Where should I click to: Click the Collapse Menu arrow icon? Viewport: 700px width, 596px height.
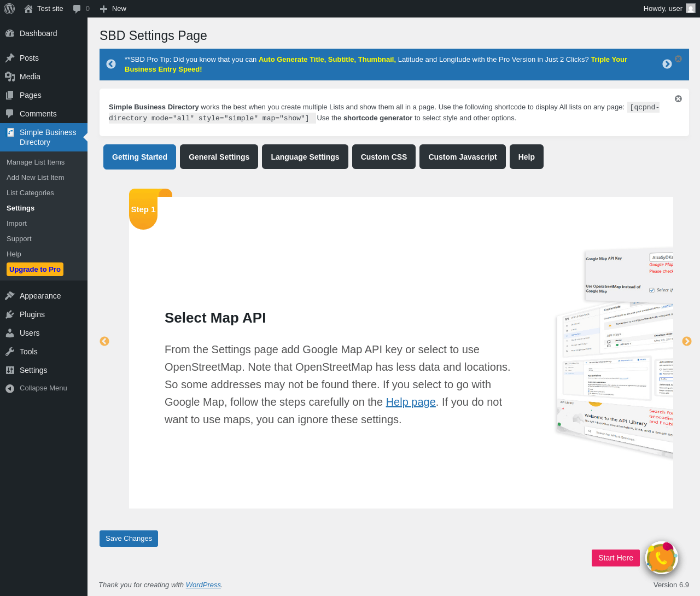coord(10,389)
